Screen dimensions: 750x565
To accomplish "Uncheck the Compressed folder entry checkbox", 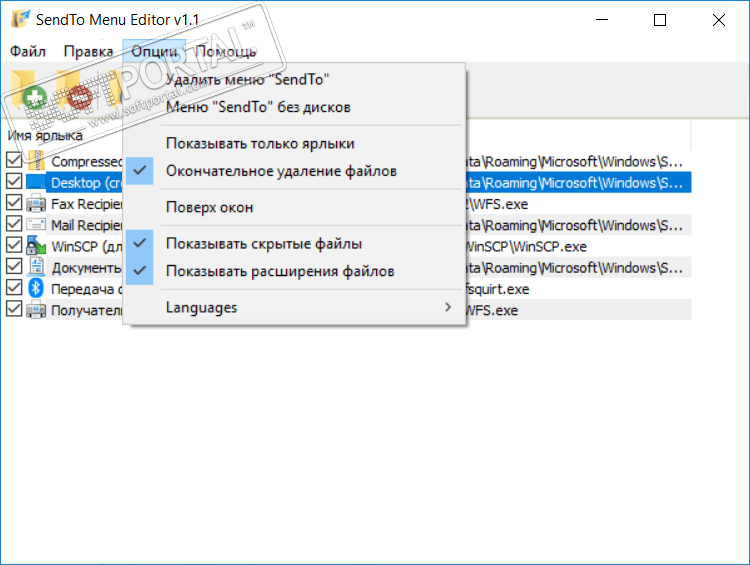I will (14, 160).
